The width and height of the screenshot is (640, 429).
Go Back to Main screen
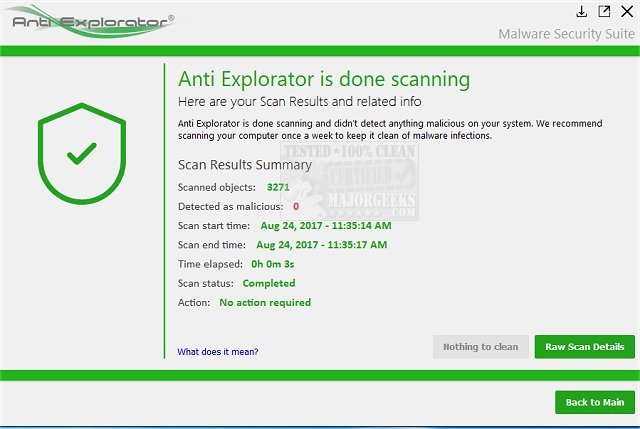(595, 402)
